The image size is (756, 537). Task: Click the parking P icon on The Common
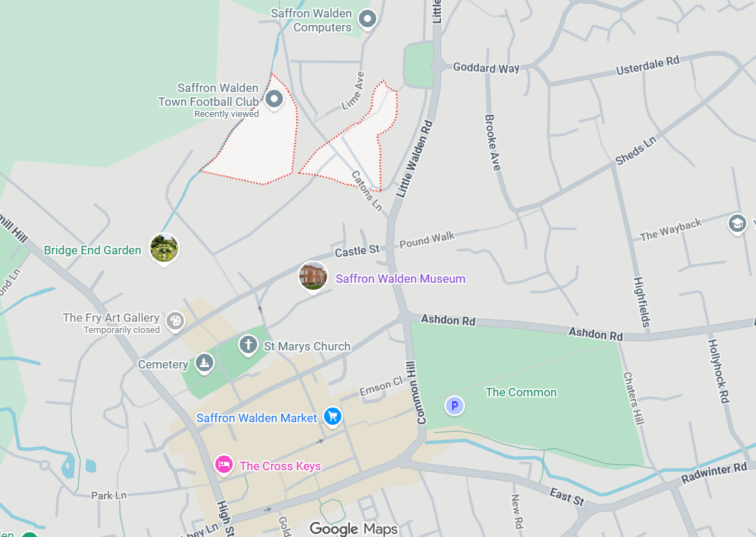[454, 406]
